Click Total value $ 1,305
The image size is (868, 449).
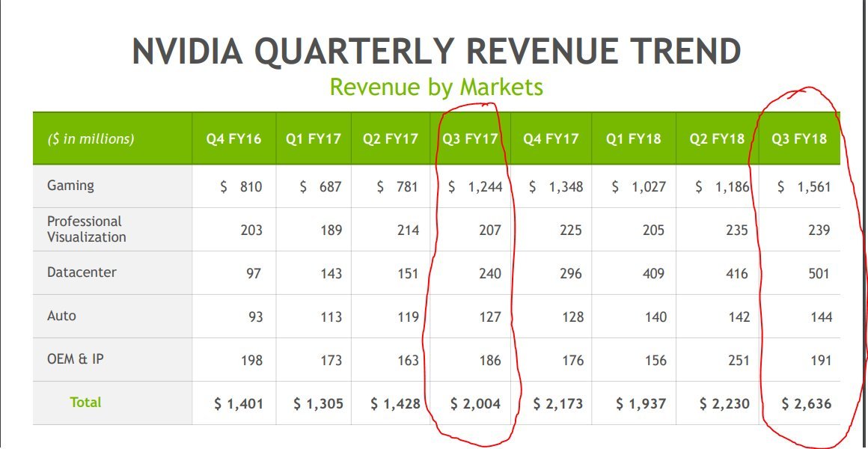click(318, 404)
